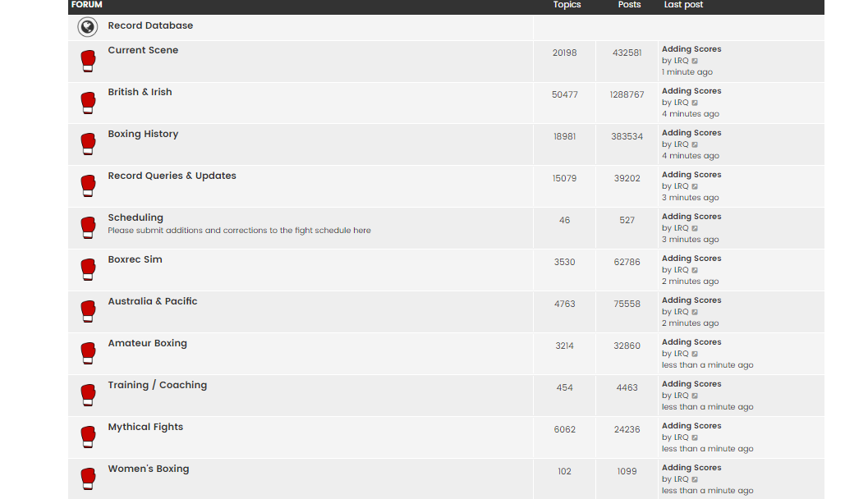Open Adding Scores post in Women's Boxing row
This screenshot has height=499, width=868.
691,468
